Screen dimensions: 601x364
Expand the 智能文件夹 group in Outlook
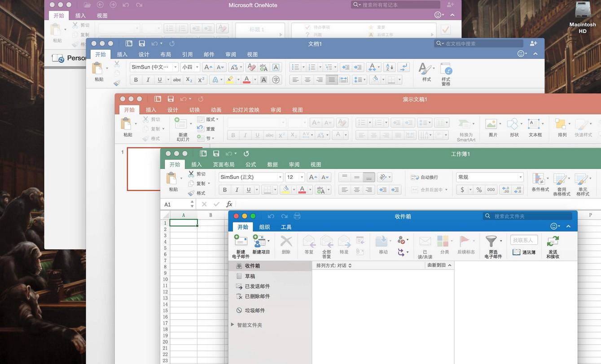(233, 325)
